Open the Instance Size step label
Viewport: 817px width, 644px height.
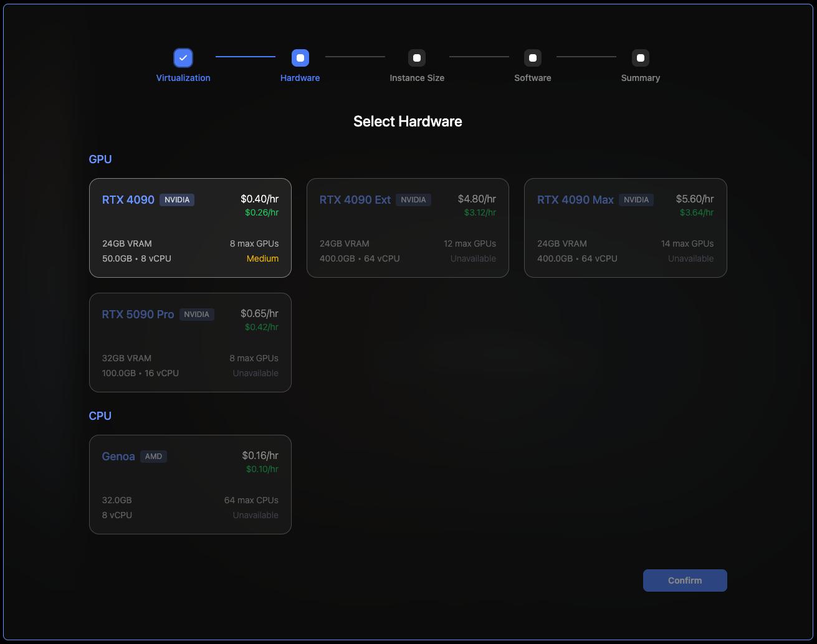click(417, 78)
